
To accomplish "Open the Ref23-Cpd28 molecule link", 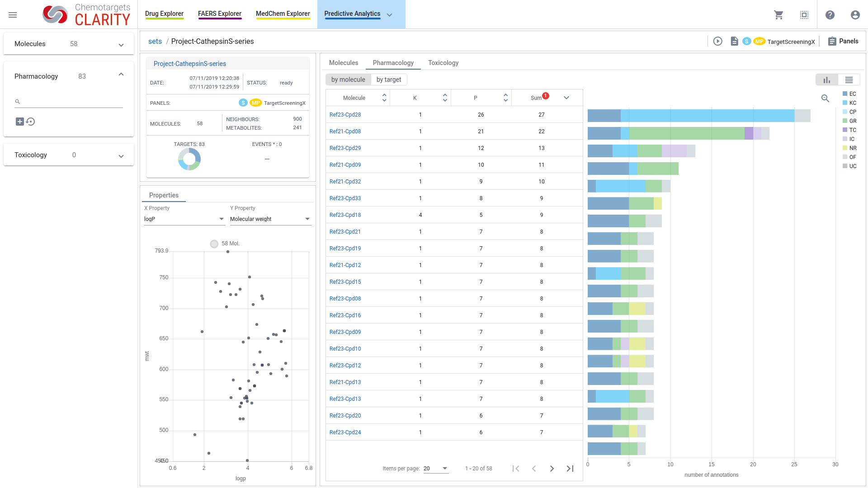I will click(x=345, y=115).
